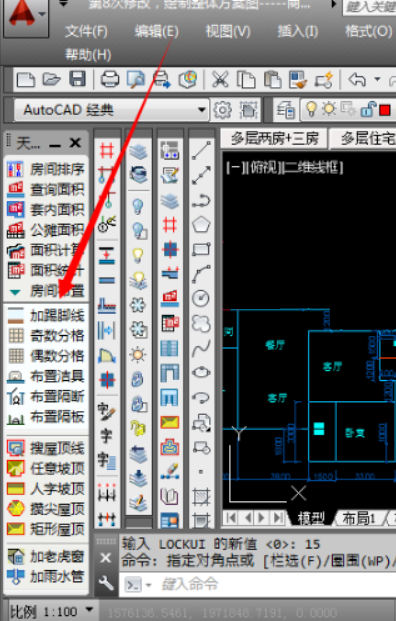Switch to 多层两房+三房 drawing tab
This screenshot has height=621, width=396.
[274, 139]
